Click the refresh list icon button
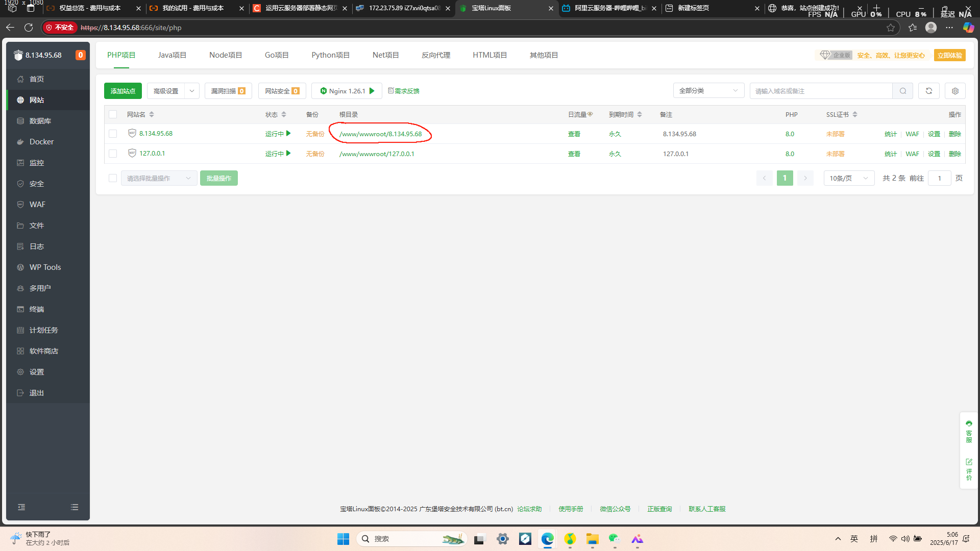 (x=929, y=91)
